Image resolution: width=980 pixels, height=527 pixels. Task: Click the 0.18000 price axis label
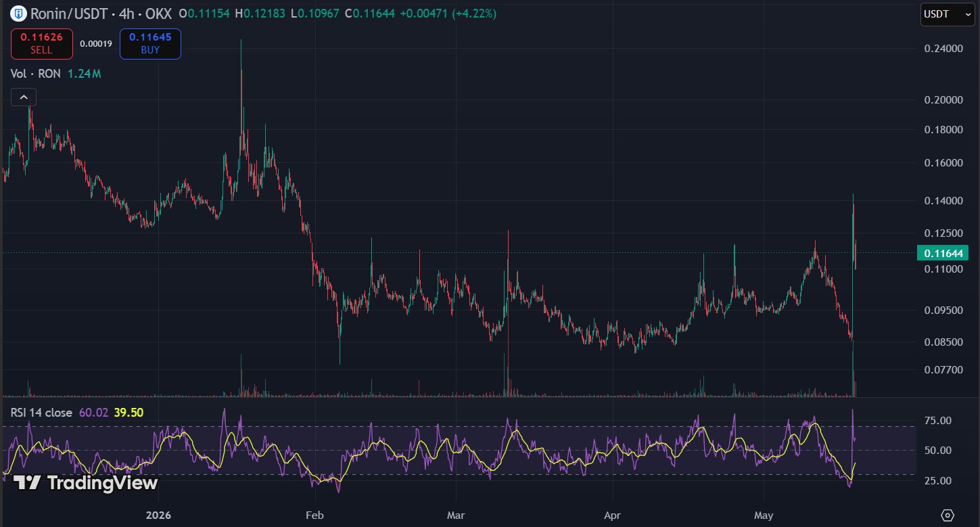pyautogui.click(x=943, y=130)
